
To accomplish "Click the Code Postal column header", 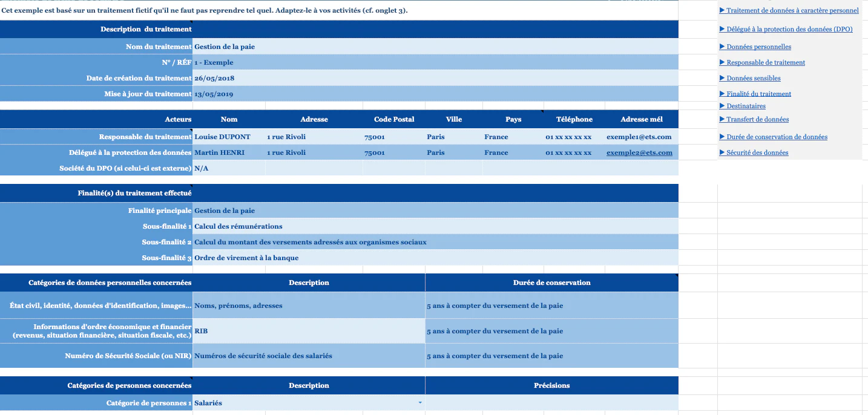I will coord(394,119).
